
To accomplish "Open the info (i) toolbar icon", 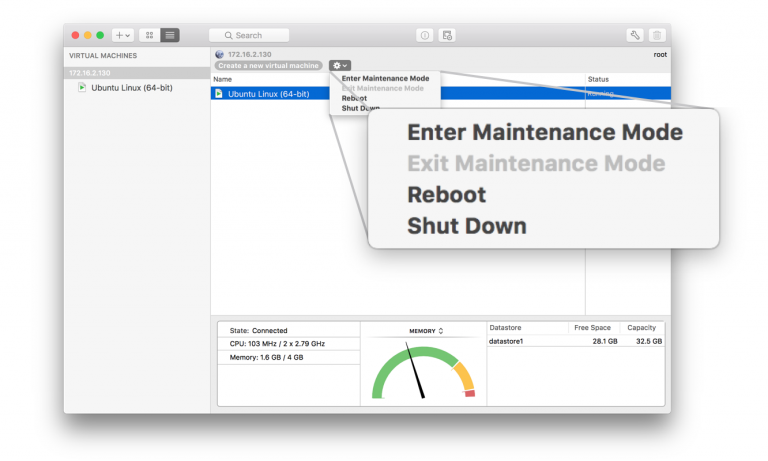I will (425, 35).
